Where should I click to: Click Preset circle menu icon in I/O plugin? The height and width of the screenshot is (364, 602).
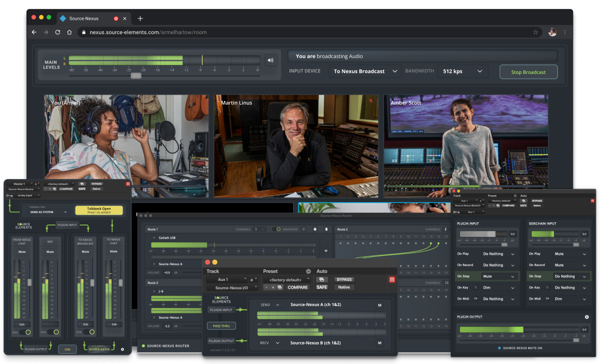(308, 271)
